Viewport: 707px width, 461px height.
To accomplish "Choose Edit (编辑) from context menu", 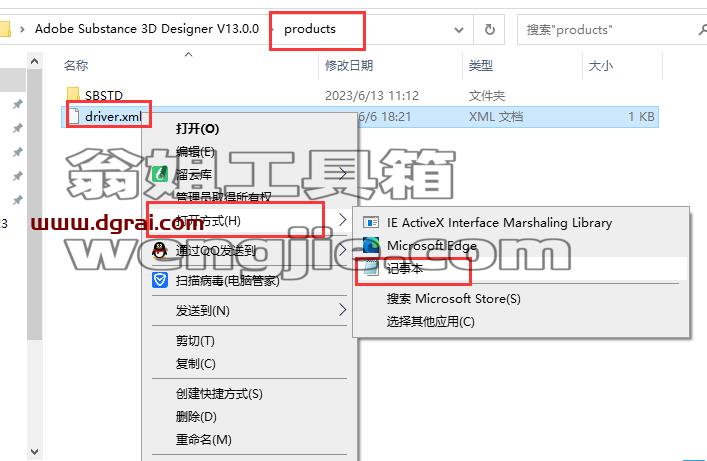I will (250, 152).
